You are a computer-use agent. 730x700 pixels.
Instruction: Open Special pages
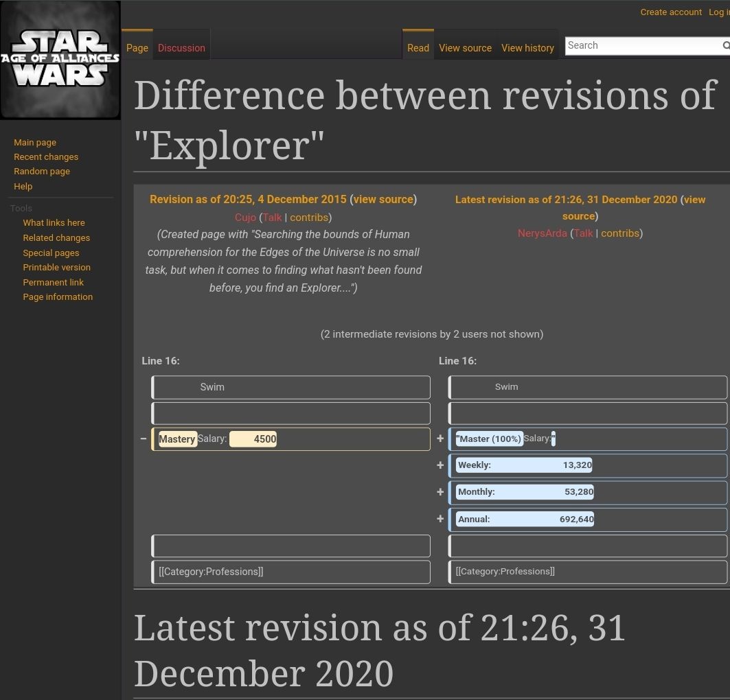click(x=50, y=253)
